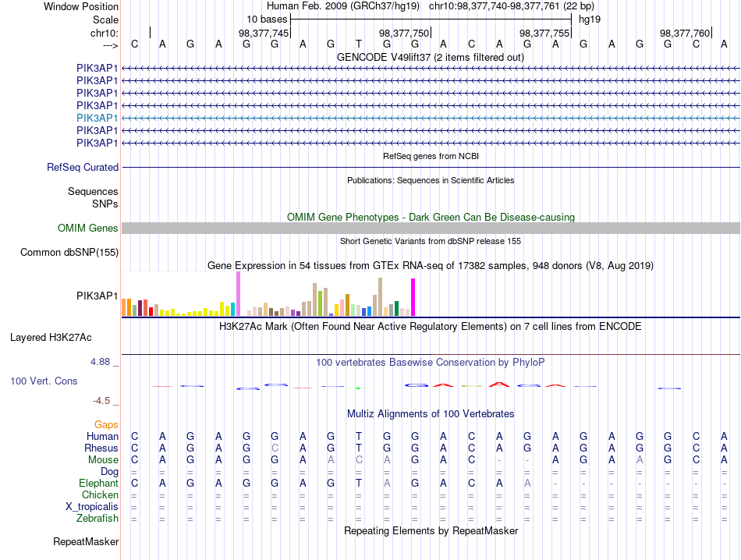The image size is (741, 560).
Task: Select the gray OMIM Genes bar
Action: click(x=431, y=229)
